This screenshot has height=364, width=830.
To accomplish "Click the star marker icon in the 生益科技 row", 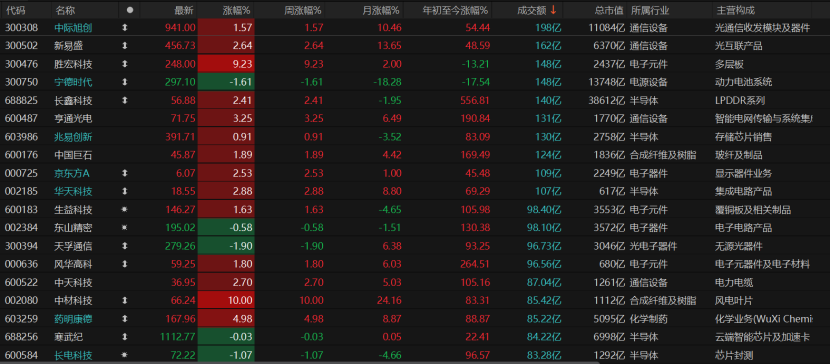I will (x=125, y=210).
